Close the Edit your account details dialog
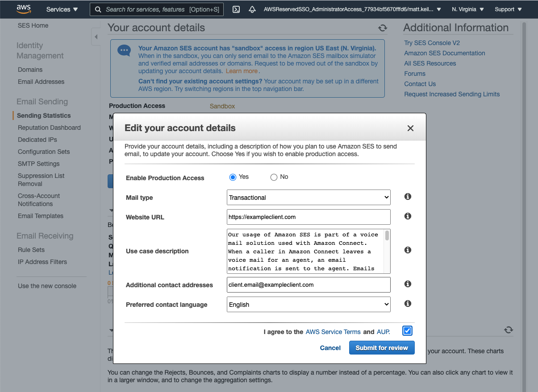 point(410,128)
